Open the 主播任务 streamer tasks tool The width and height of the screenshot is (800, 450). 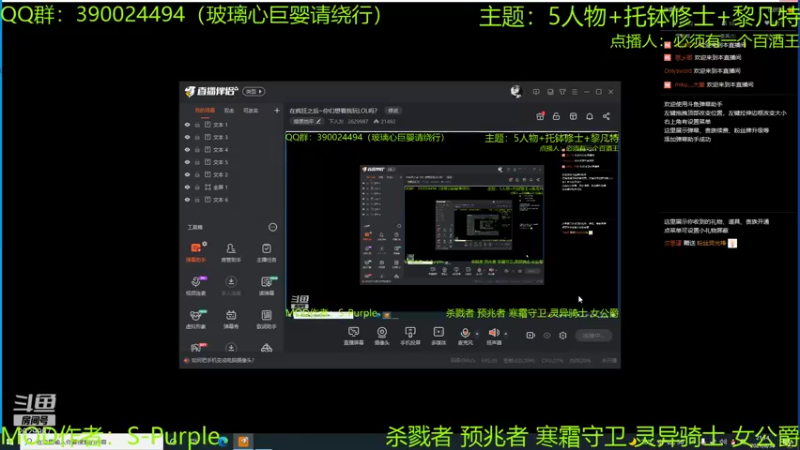[x=266, y=253]
